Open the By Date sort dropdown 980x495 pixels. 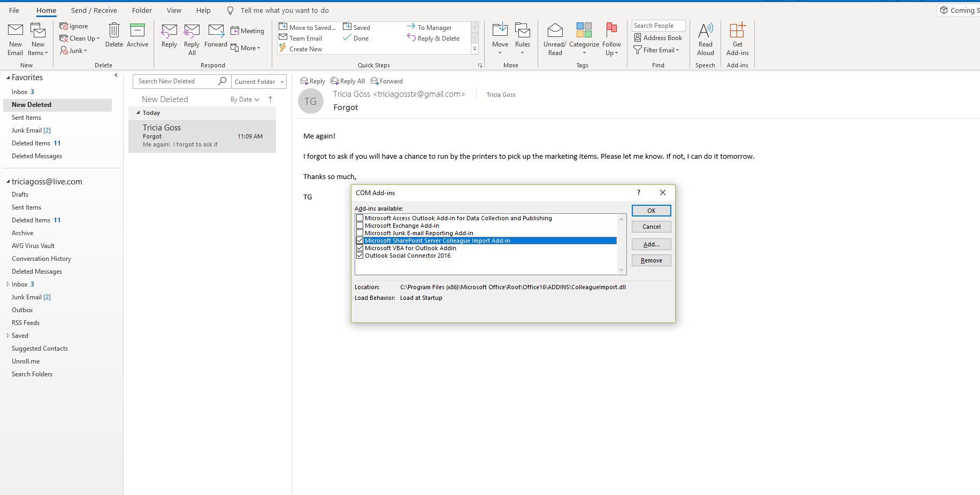pos(245,99)
